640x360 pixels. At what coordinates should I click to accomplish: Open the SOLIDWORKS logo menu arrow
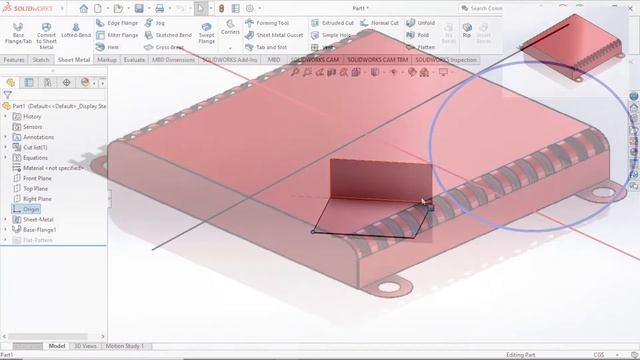pos(62,8)
